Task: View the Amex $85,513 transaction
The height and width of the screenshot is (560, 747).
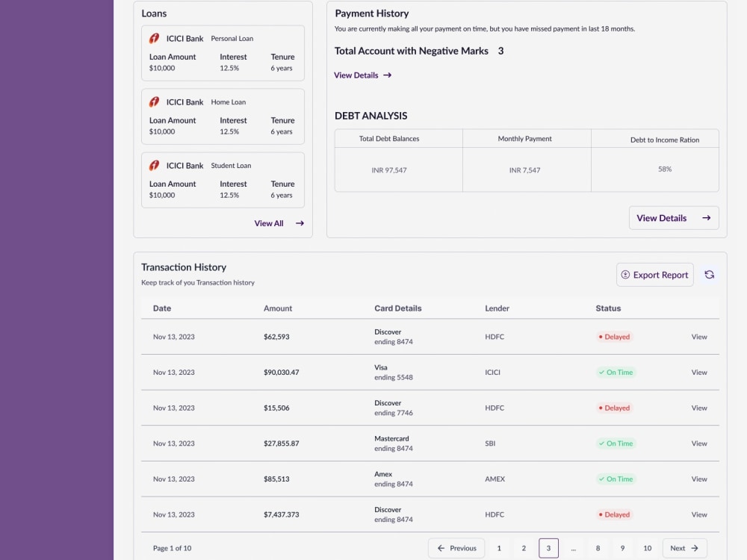Action: (x=699, y=479)
